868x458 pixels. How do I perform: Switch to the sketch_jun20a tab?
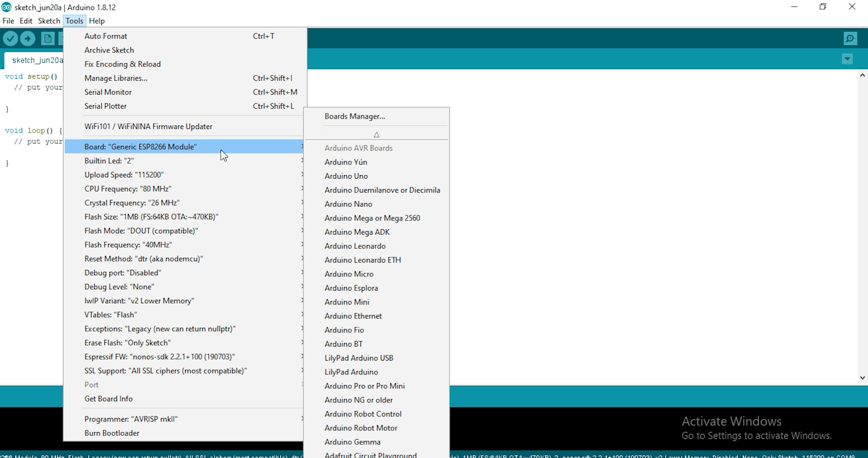pos(36,60)
